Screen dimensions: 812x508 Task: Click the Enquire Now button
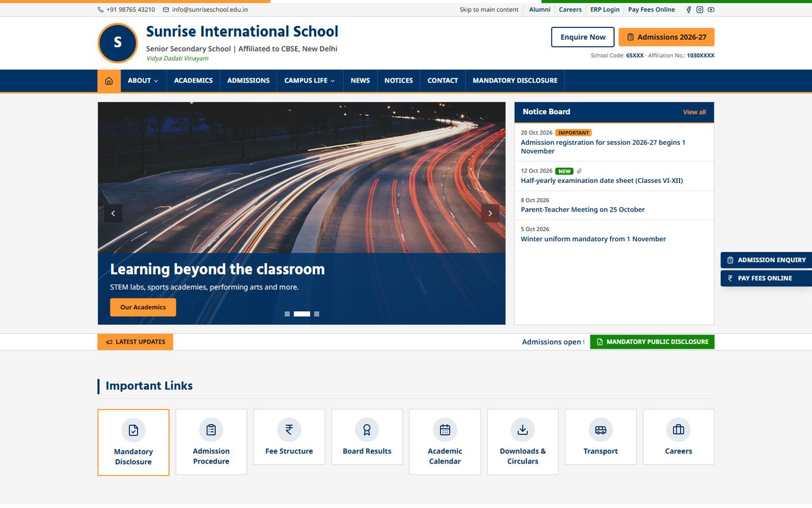583,37
